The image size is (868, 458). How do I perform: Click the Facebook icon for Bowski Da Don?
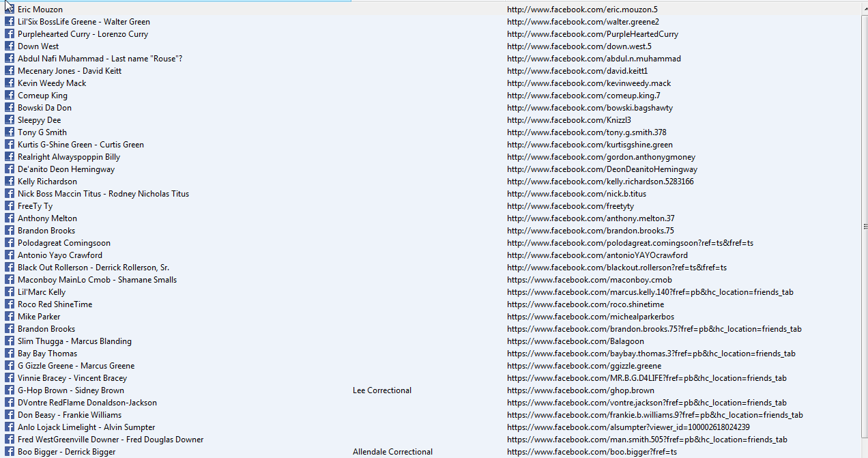pos(10,108)
